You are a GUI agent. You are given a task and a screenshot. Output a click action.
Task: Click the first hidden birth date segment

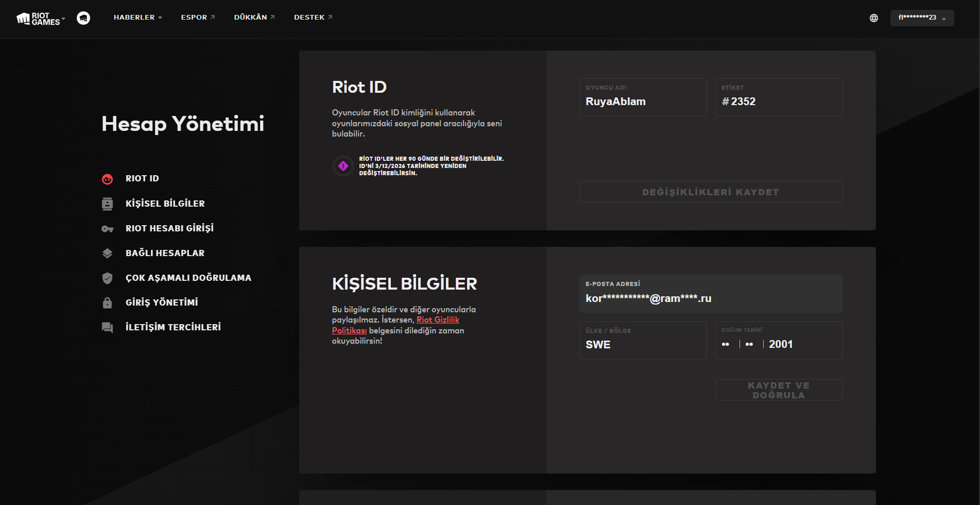[x=726, y=344]
